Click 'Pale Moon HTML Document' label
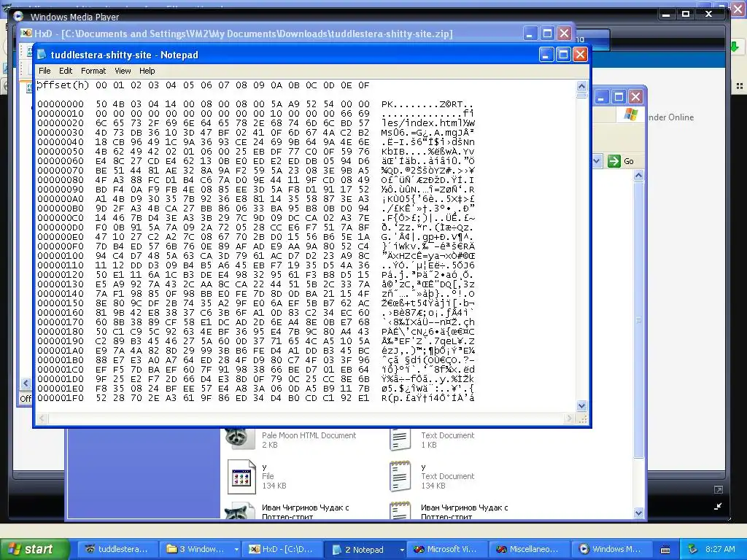The height and width of the screenshot is (560, 747). click(x=309, y=435)
